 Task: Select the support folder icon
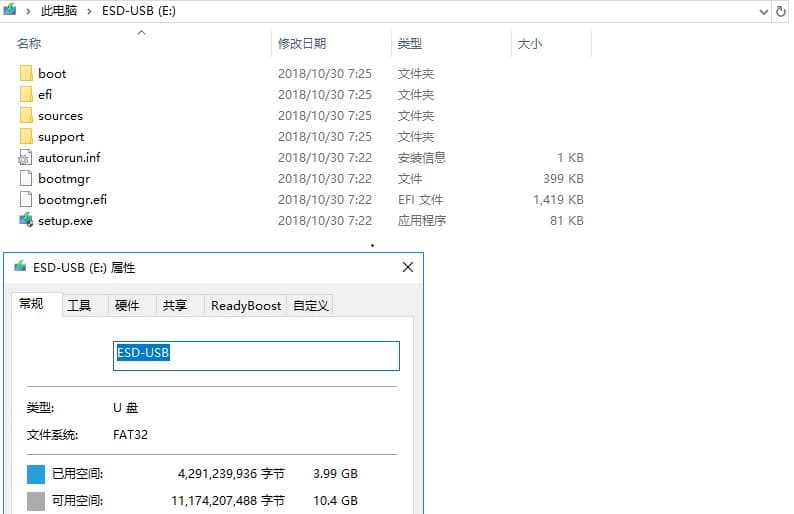coord(26,137)
